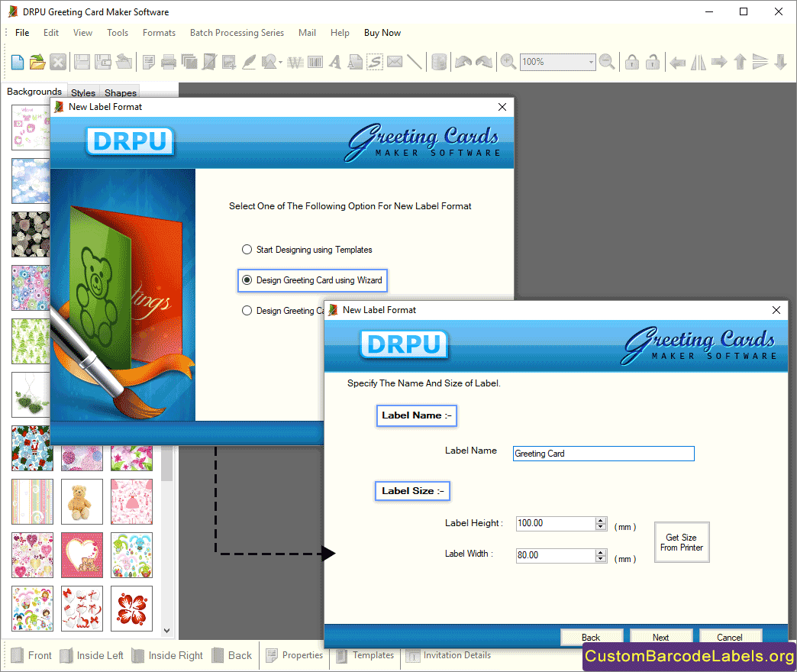Click the Undo curved arrow icon

[x=463, y=62]
